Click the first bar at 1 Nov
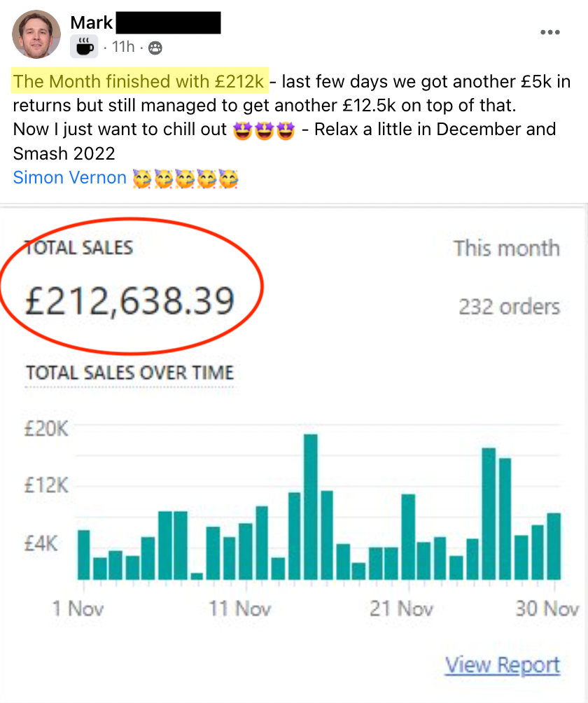 pyautogui.click(x=83, y=555)
